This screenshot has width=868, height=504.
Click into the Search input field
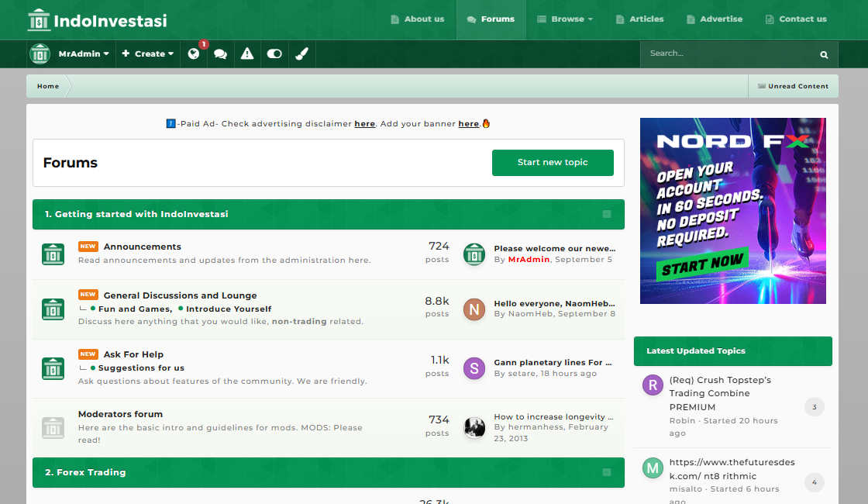[728, 54]
